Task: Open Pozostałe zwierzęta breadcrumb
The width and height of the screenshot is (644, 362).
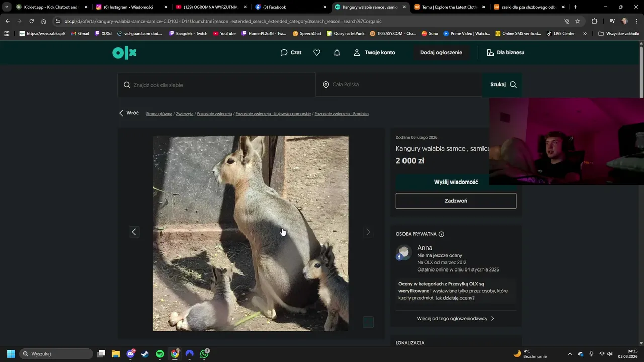Action: 214,114
